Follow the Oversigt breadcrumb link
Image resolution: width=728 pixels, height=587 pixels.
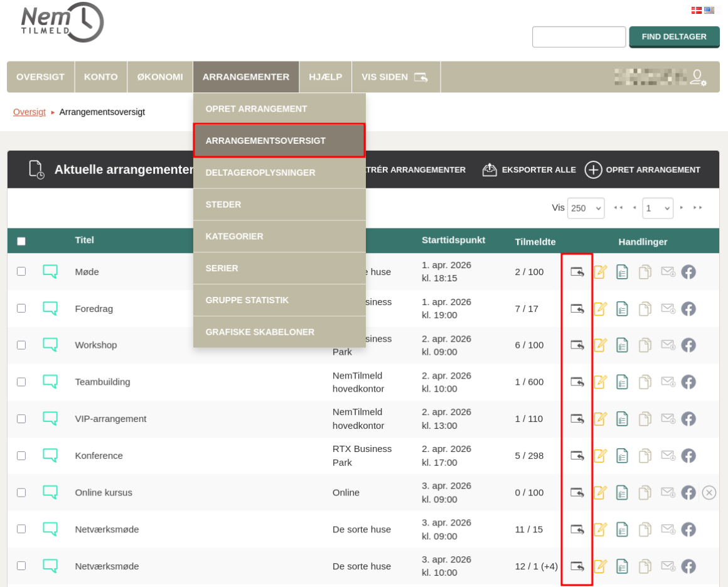coord(29,112)
